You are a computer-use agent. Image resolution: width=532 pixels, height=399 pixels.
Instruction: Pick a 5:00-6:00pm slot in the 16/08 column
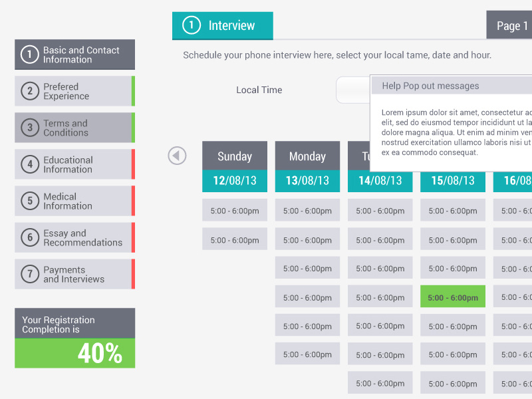[x=515, y=209]
